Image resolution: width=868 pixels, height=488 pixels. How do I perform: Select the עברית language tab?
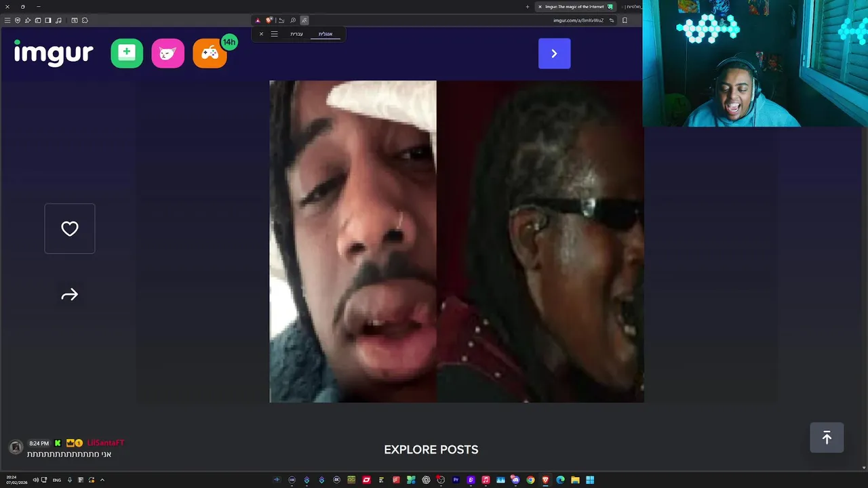[x=297, y=34]
